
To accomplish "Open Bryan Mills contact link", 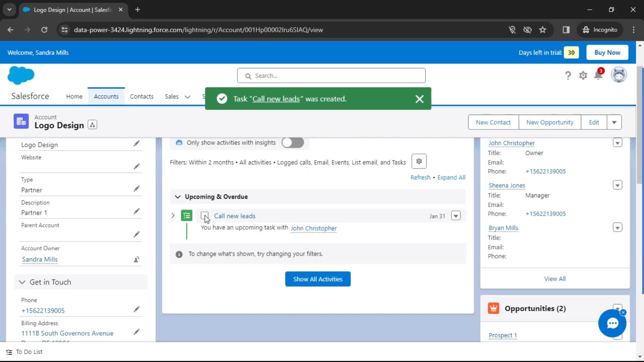I will click(503, 228).
